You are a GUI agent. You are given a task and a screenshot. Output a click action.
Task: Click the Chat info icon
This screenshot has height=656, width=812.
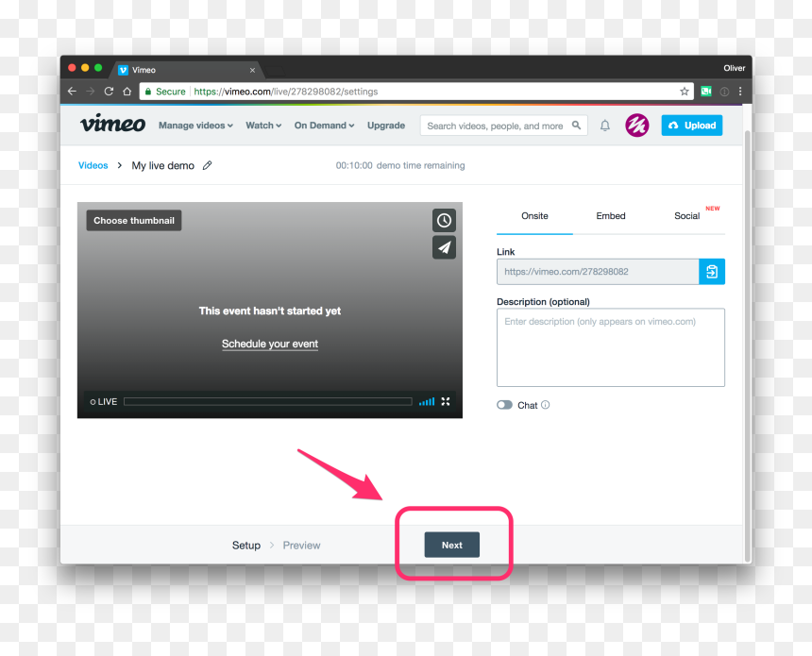[546, 405]
